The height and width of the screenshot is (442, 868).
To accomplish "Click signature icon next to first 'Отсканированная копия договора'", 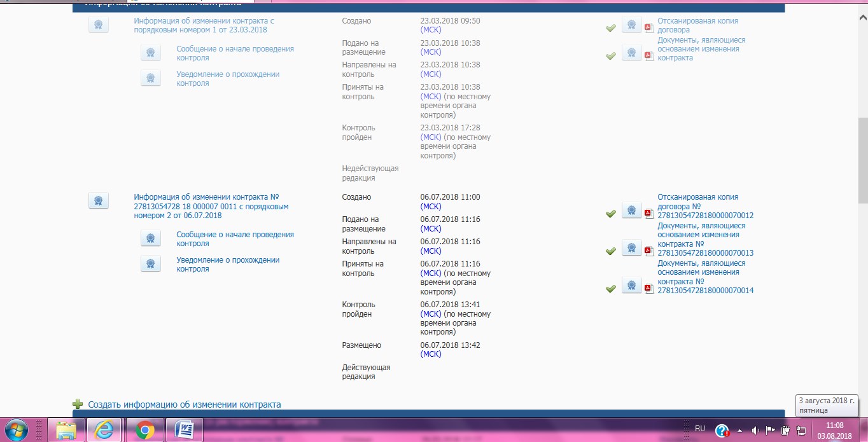I will 631,25.
